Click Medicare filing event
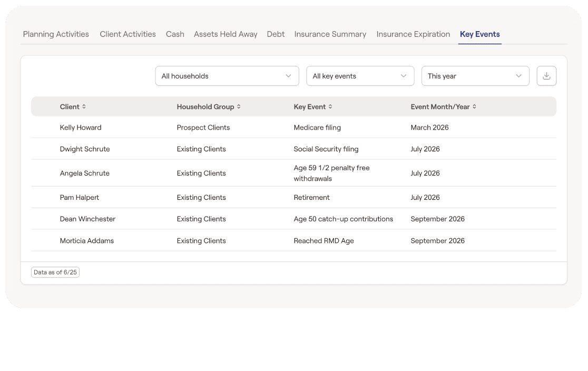 317,128
